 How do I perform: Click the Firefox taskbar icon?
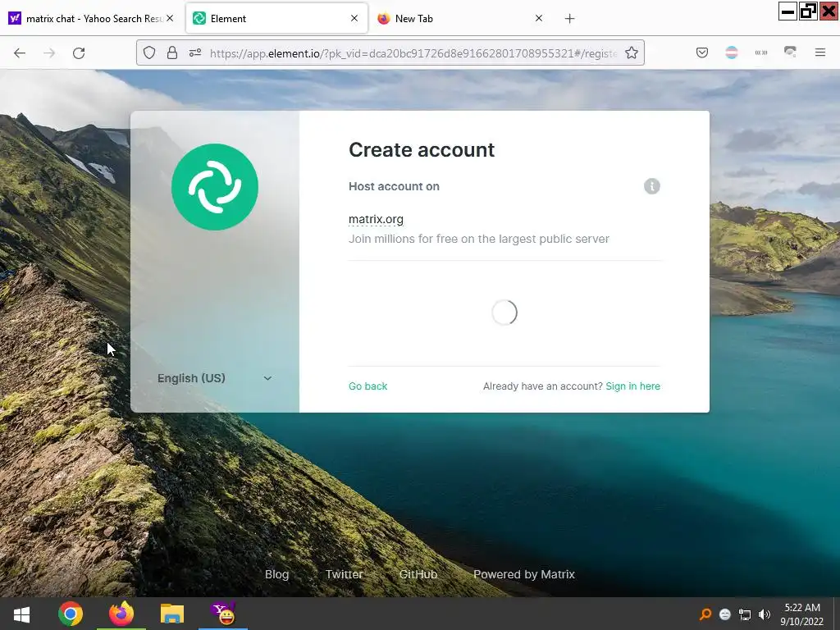[x=121, y=614]
